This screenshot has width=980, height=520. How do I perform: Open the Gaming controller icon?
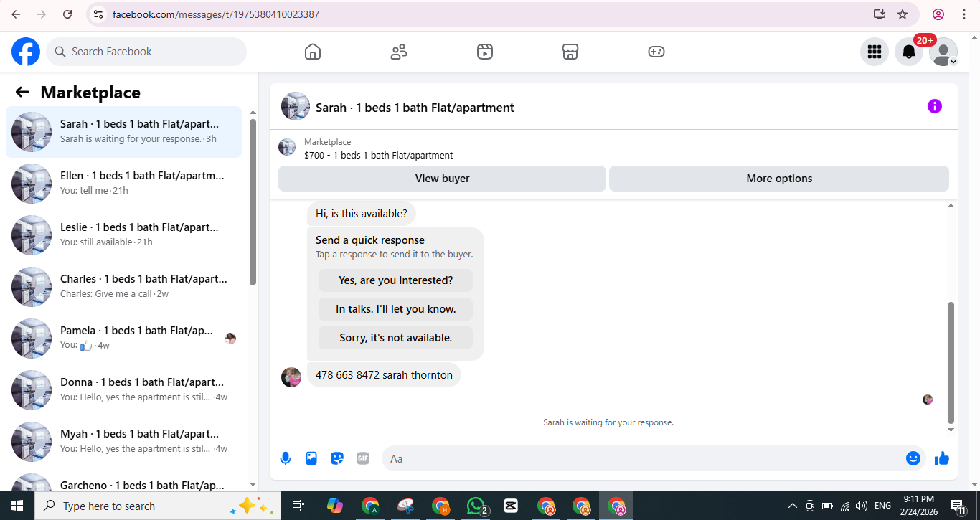(656, 52)
